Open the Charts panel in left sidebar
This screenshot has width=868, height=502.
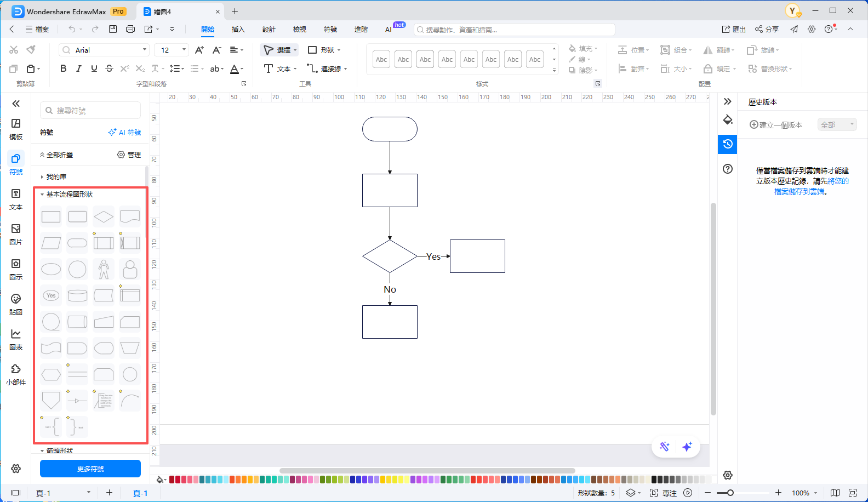[x=16, y=339]
